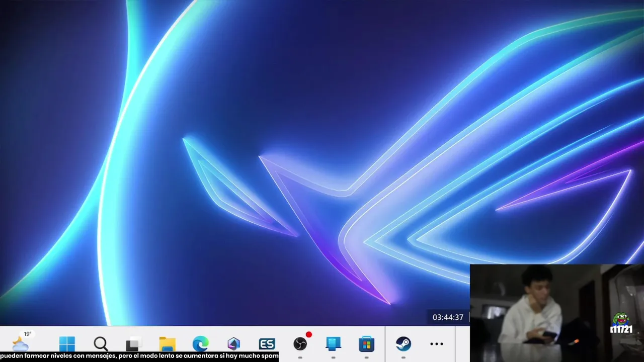Open the hexagonal purple app icon

pyautogui.click(x=233, y=344)
